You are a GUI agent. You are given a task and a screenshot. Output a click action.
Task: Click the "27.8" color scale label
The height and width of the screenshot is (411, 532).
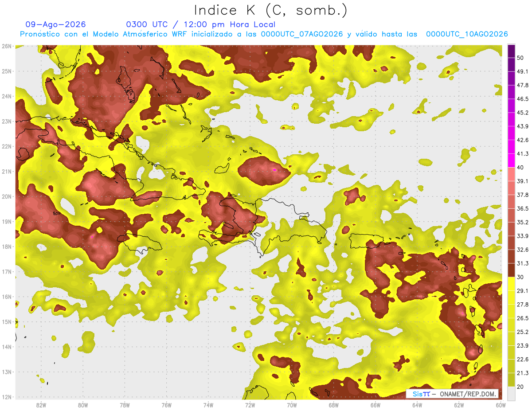[523, 305]
